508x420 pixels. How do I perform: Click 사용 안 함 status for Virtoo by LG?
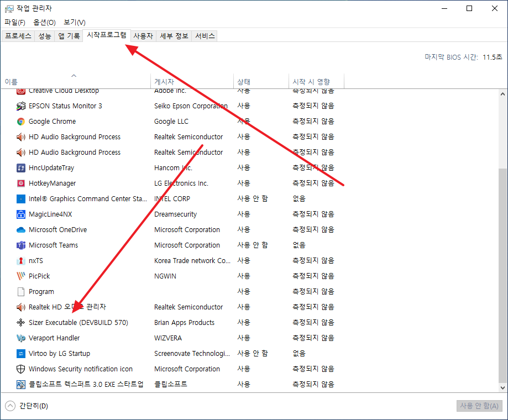tap(253, 354)
